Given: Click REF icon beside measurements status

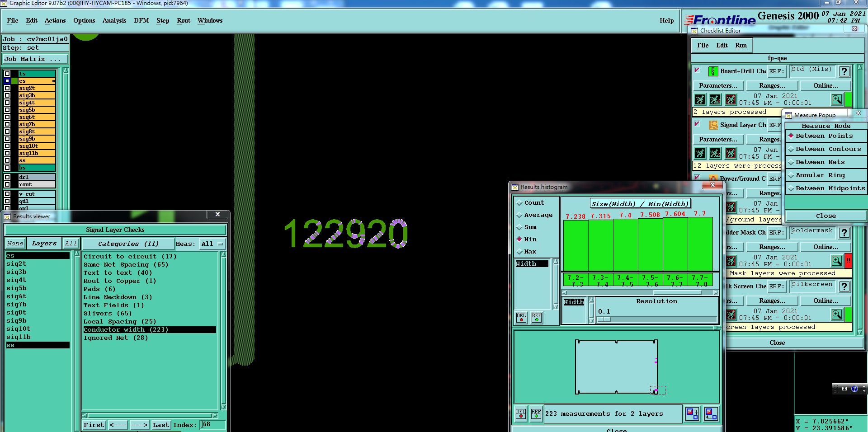Looking at the screenshot, I should (536, 413).
